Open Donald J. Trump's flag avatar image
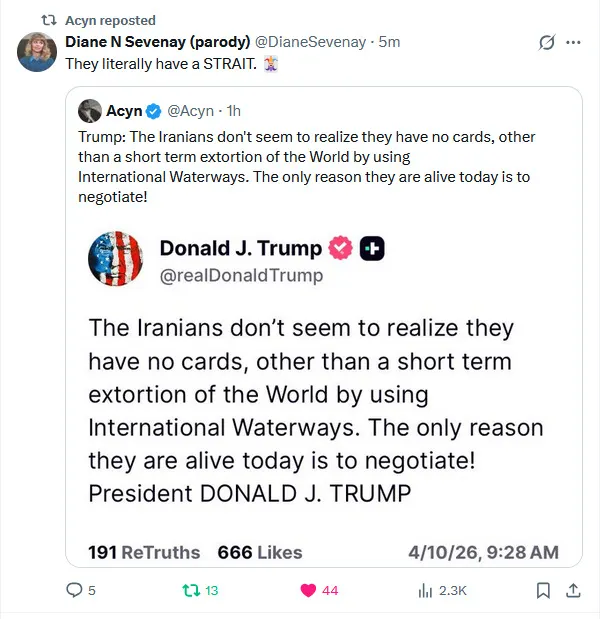The image size is (600, 619). 116,259
